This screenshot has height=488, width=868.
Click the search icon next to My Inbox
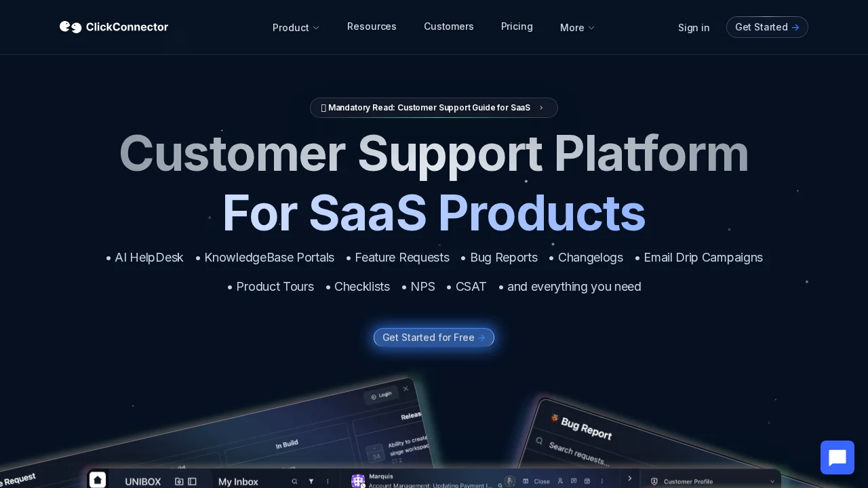(294, 481)
